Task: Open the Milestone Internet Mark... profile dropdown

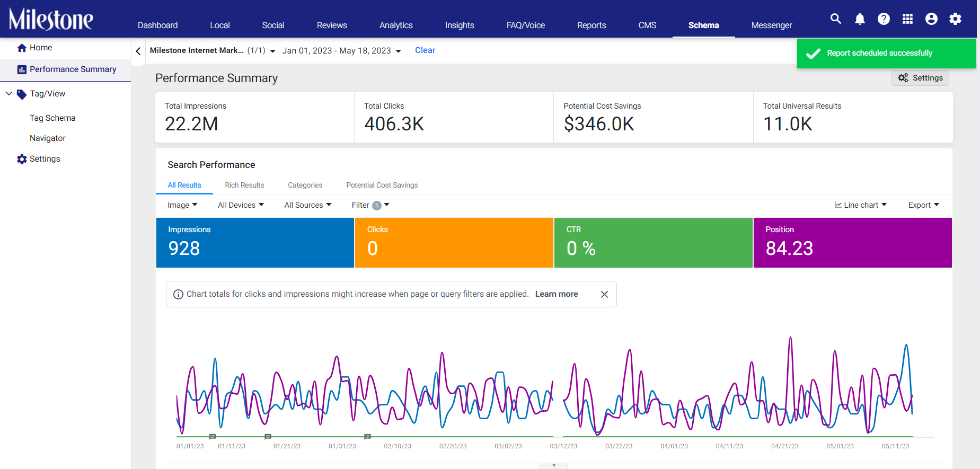Action: pos(213,50)
